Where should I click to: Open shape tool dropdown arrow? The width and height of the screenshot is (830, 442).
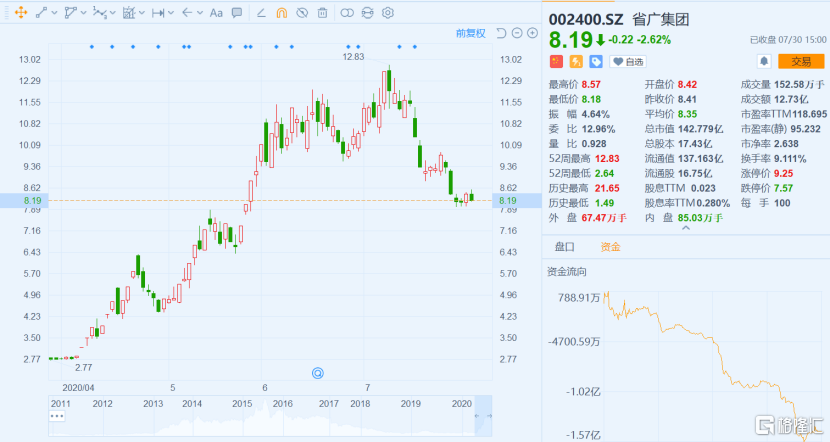[x=84, y=13]
